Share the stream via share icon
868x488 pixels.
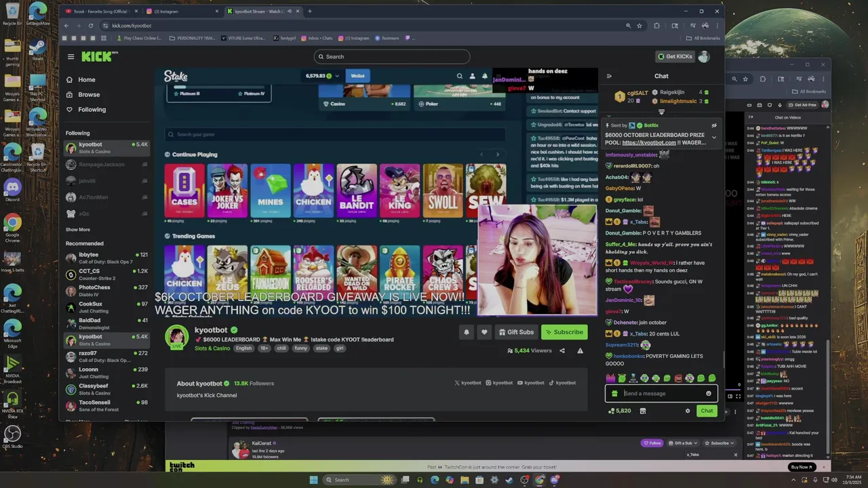coord(562,350)
